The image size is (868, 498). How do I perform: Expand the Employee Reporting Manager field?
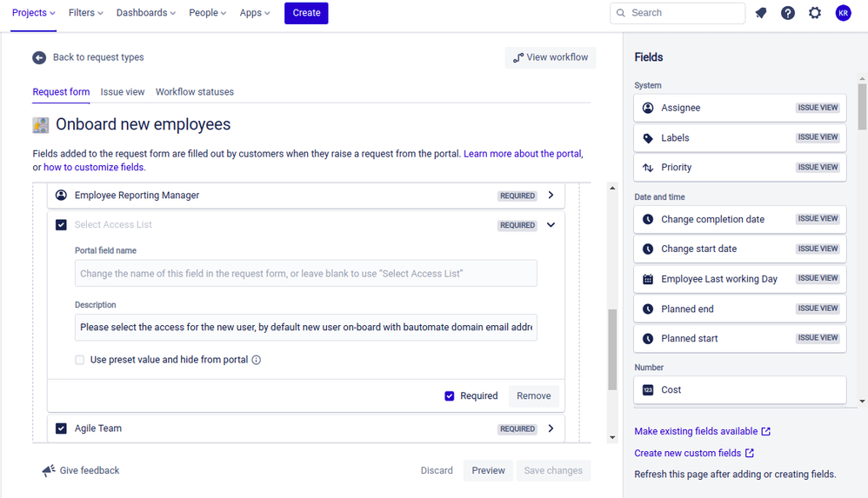coord(551,195)
